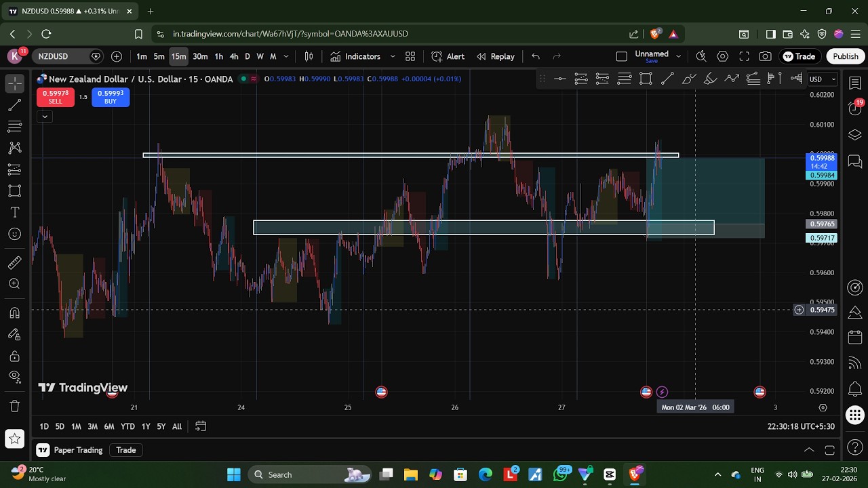
Task: Maximize the bottom trading panel
Action: [829, 450]
